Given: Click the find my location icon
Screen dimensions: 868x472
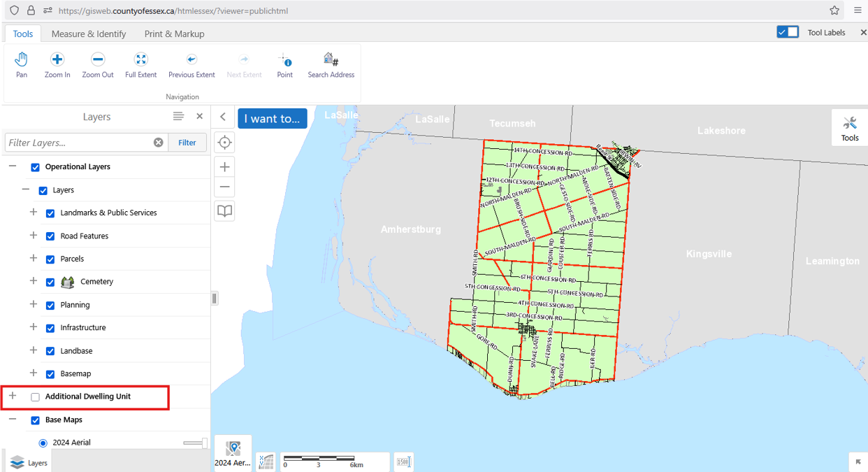Looking at the screenshot, I should click(224, 142).
